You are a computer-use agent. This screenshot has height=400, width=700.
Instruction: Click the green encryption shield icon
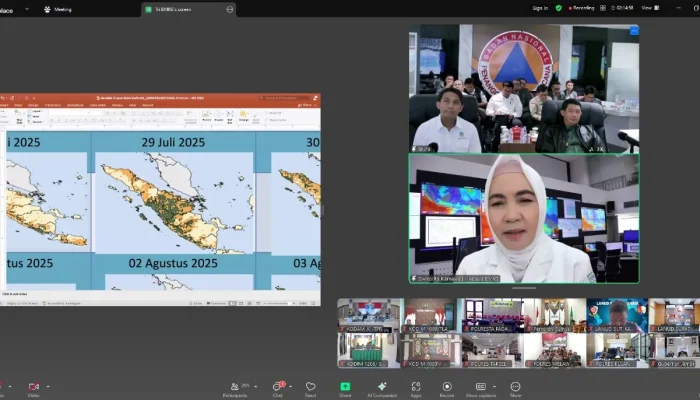click(558, 8)
